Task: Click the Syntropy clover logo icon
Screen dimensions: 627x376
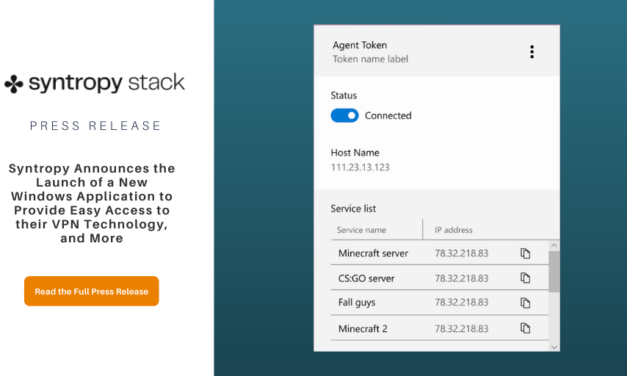Action: (x=14, y=84)
